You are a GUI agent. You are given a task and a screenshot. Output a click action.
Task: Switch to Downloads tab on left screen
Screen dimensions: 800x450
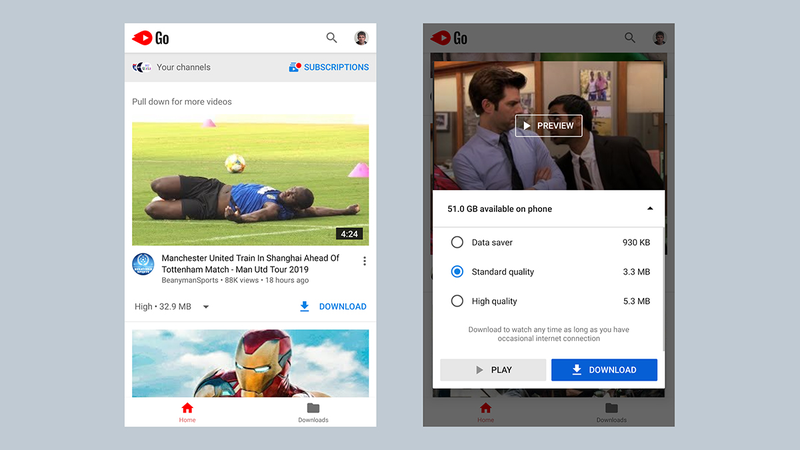[313, 412]
